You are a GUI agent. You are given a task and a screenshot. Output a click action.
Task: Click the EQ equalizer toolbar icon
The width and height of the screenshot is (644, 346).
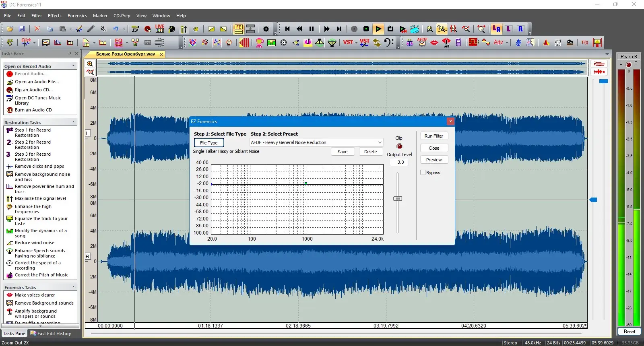(118, 42)
